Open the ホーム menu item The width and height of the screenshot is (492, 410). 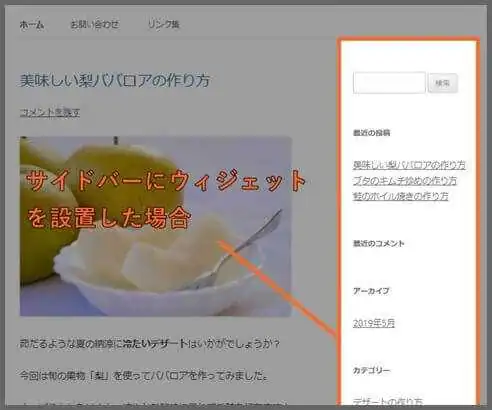click(x=32, y=25)
